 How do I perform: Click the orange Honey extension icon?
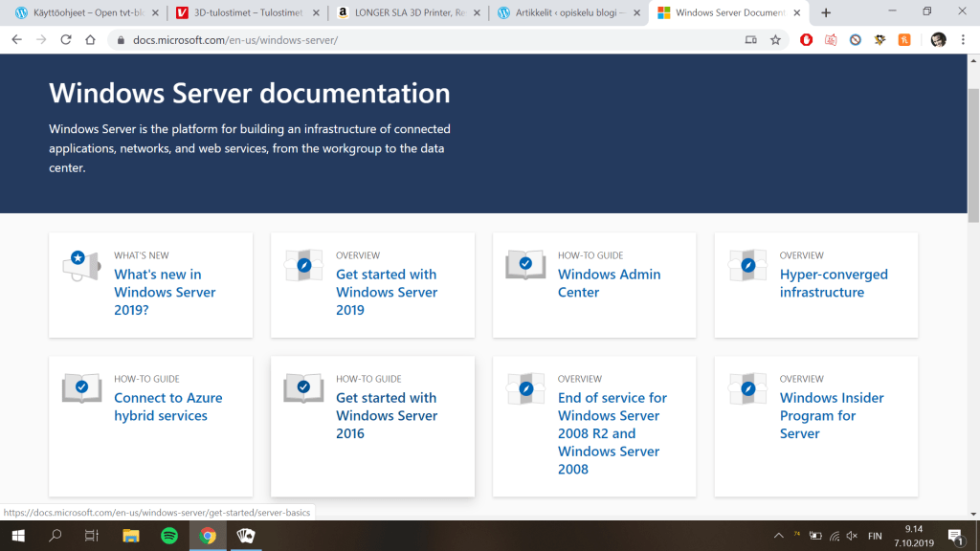(904, 40)
